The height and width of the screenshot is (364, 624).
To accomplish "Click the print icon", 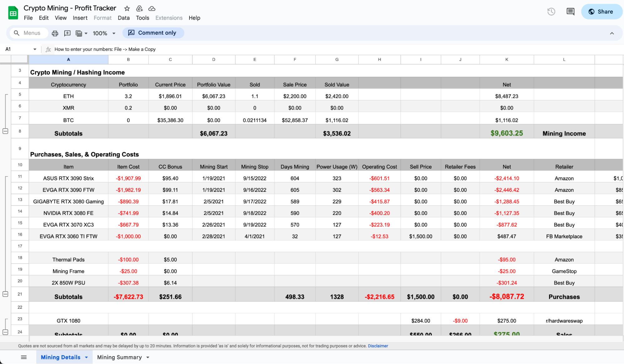I will click(55, 33).
